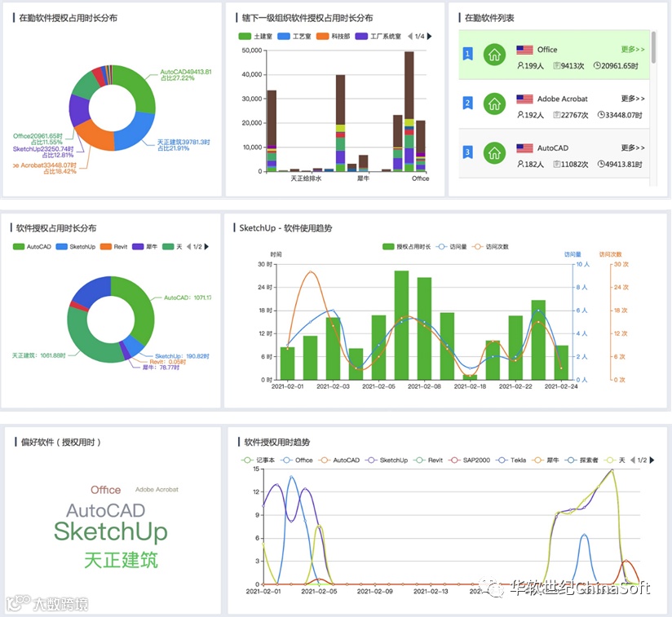Toggle 授权占用时长 legend in SketchUp trend chart
Image resolution: width=672 pixels, height=617 pixels.
[406, 247]
